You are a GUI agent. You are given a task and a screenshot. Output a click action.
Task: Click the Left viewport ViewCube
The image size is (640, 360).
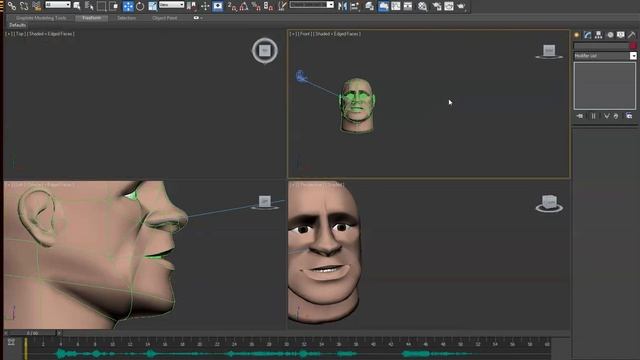pyautogui.click(x=265, y=202)
